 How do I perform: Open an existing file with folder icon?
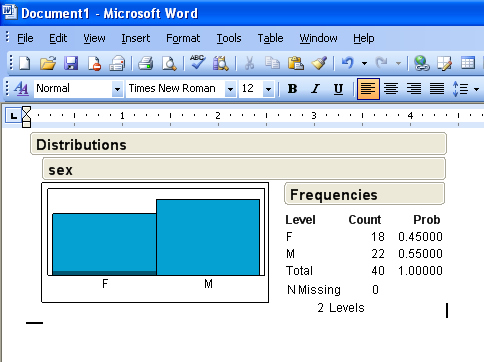(x=48, y=63)
